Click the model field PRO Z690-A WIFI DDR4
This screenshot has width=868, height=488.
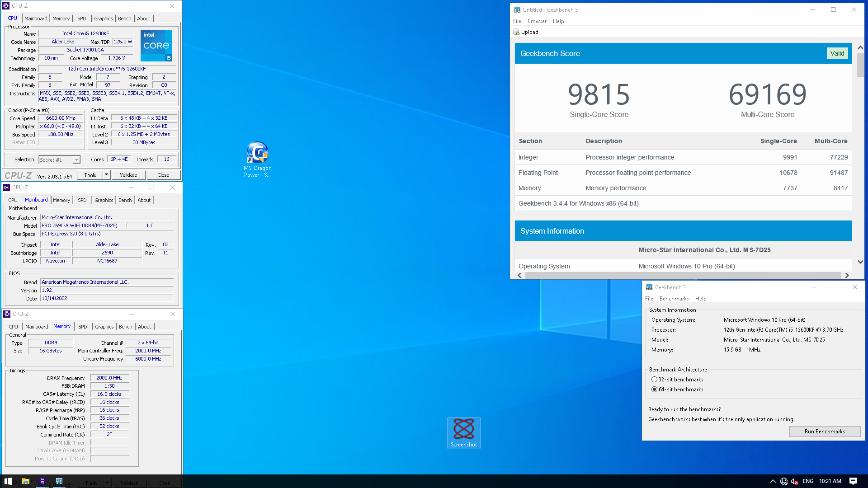tap(83, 225)
